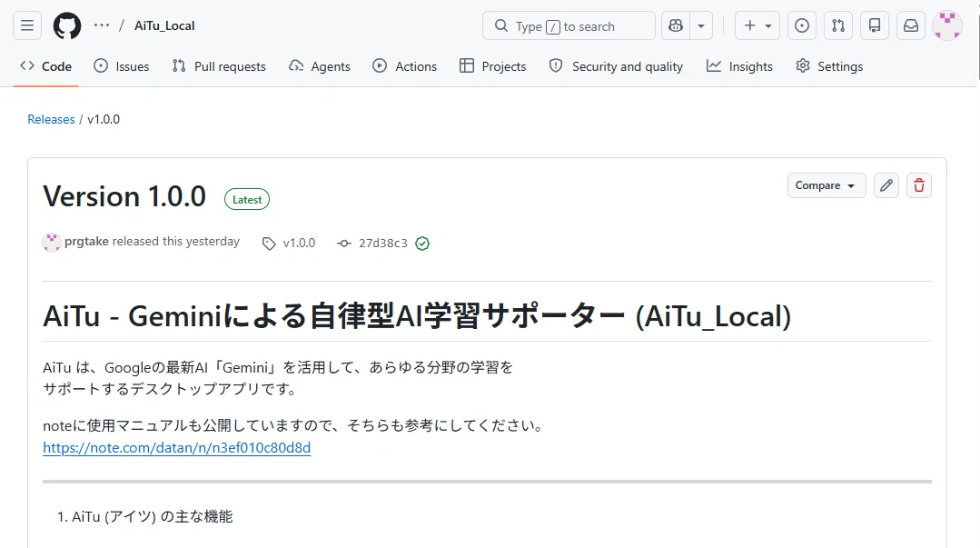Click the AiTu Gemini heading text

tap(417, 316)
